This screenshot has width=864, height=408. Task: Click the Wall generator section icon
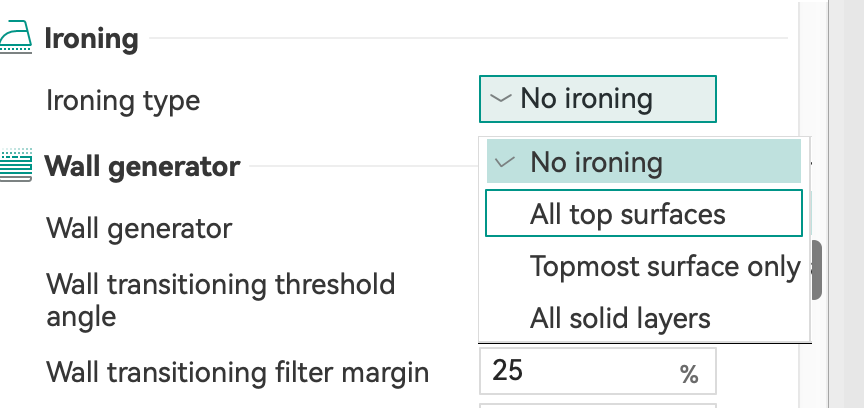tap(15, 165)
